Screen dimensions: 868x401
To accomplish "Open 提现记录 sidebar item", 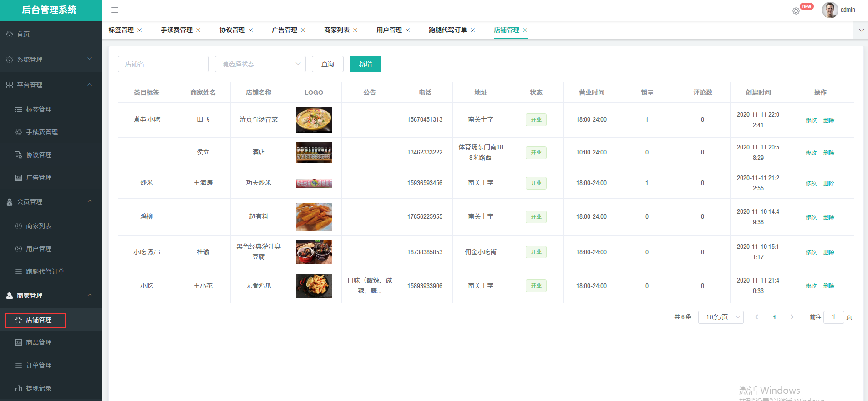I will click(39, 388).
